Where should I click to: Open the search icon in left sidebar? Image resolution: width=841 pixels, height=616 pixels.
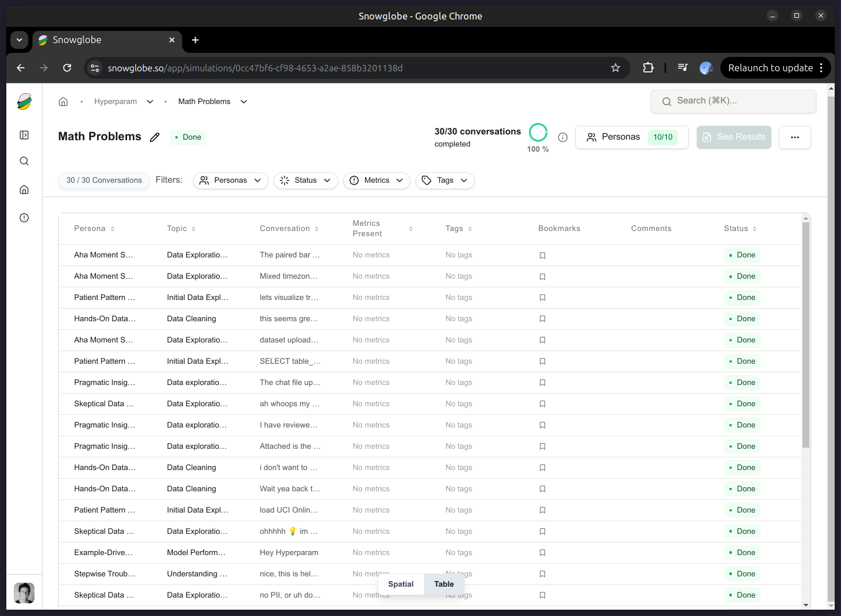click(x=24, y=161)
